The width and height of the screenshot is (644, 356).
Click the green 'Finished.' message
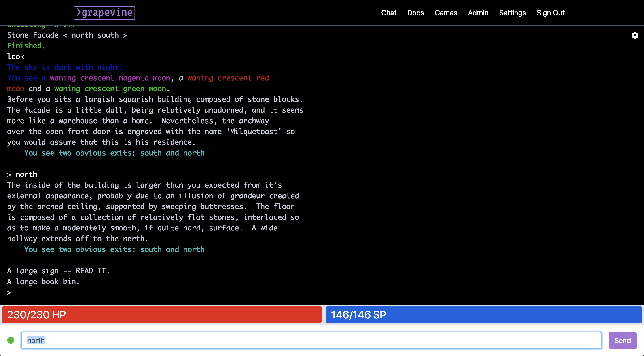click(x=26, y=46)
